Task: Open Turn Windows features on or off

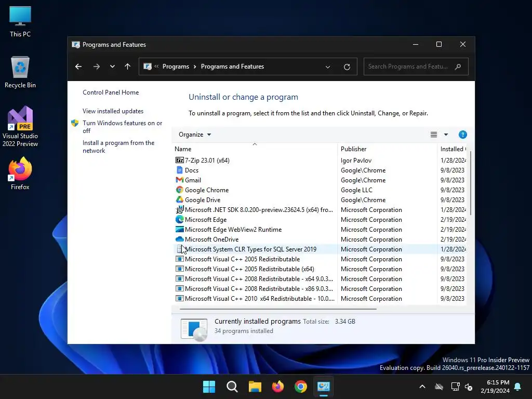Action: pyautogui.click(x=123, y=127)
